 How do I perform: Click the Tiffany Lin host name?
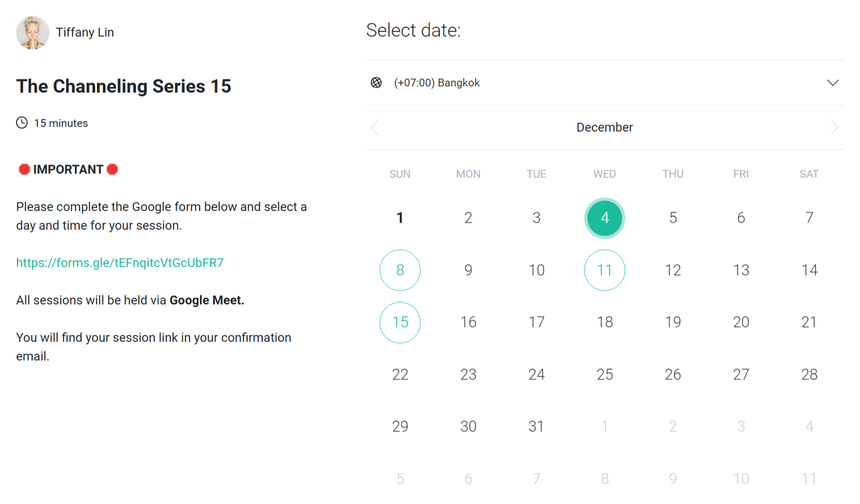pyautogui.click(x=85, y=32)
